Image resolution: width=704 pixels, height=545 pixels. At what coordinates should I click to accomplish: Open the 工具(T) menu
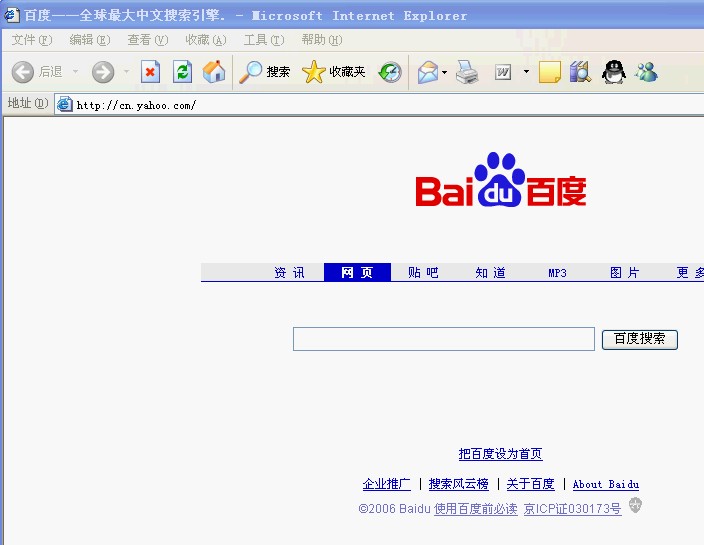(264, 40)
